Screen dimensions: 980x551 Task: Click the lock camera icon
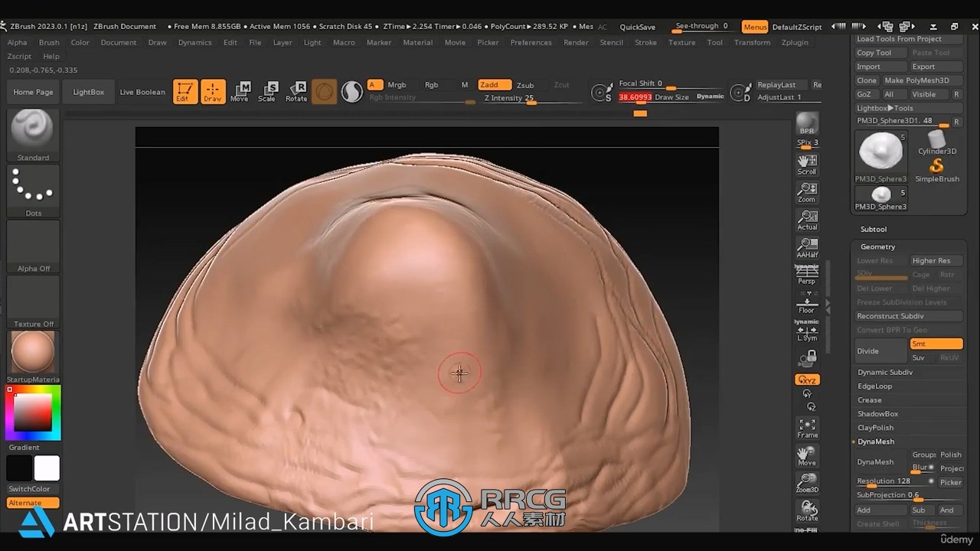click(807, 359)
